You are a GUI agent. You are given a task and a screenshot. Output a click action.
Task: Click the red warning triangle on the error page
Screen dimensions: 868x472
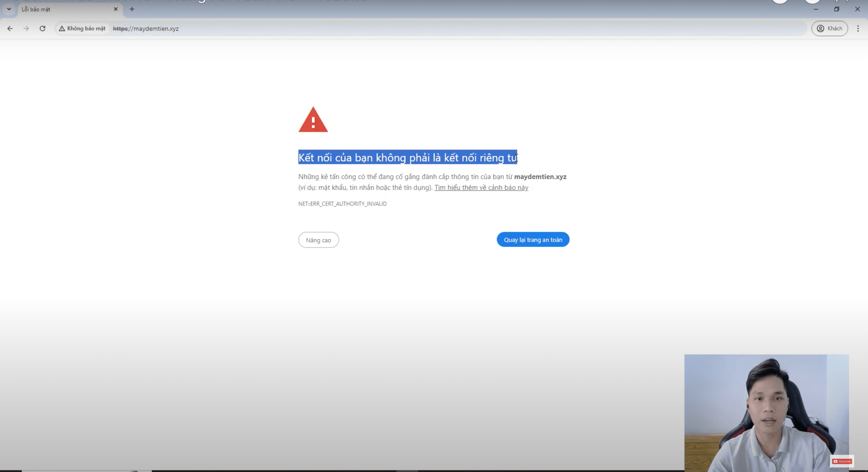click(313, 120)
